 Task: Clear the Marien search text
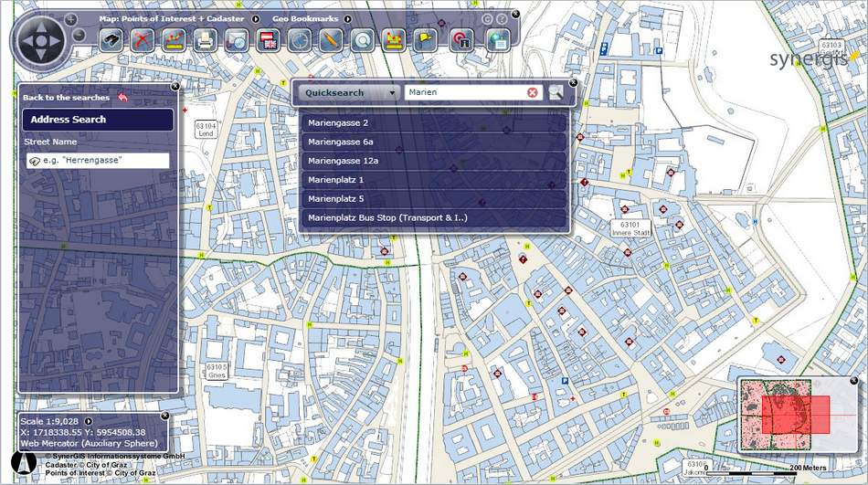tap(533, 92)
